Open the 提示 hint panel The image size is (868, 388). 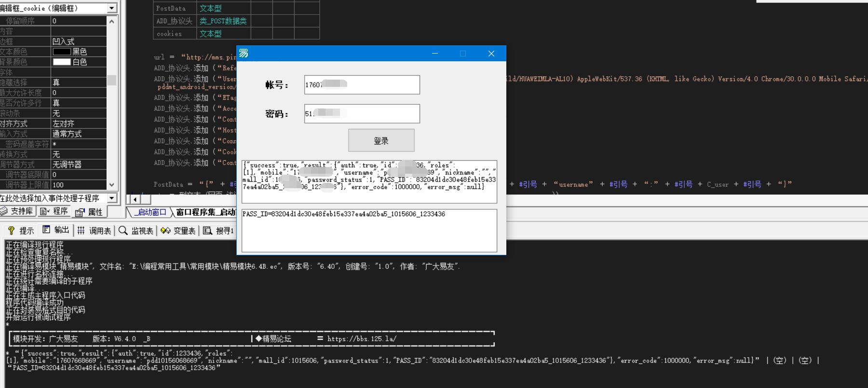(x=21, y=231)
